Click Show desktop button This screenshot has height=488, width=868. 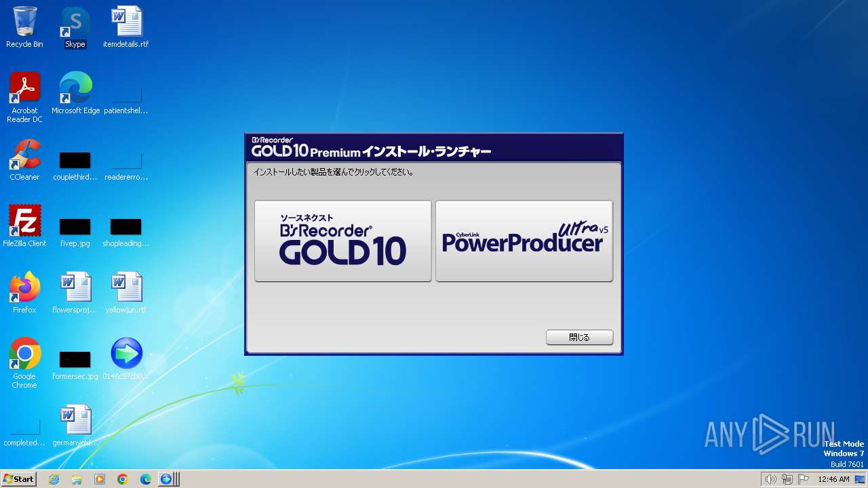pos(860,479)
